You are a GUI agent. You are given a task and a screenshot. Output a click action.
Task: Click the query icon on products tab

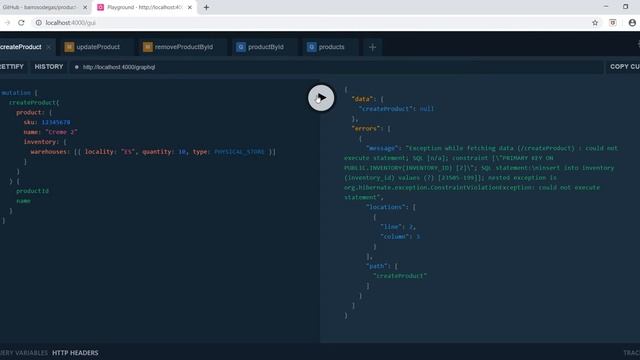[311, 47]
